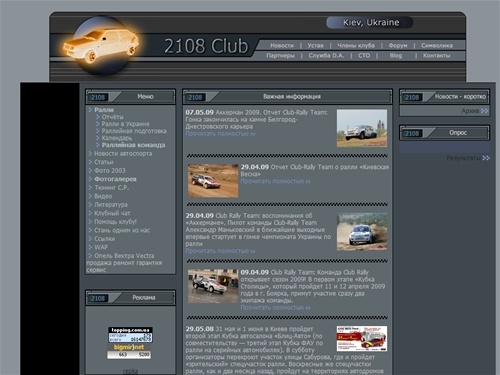The height and width of the screenshot is (375, 500).
Task: Open the Архив news link
Action: pyautogui.click(x=470, y=111)
